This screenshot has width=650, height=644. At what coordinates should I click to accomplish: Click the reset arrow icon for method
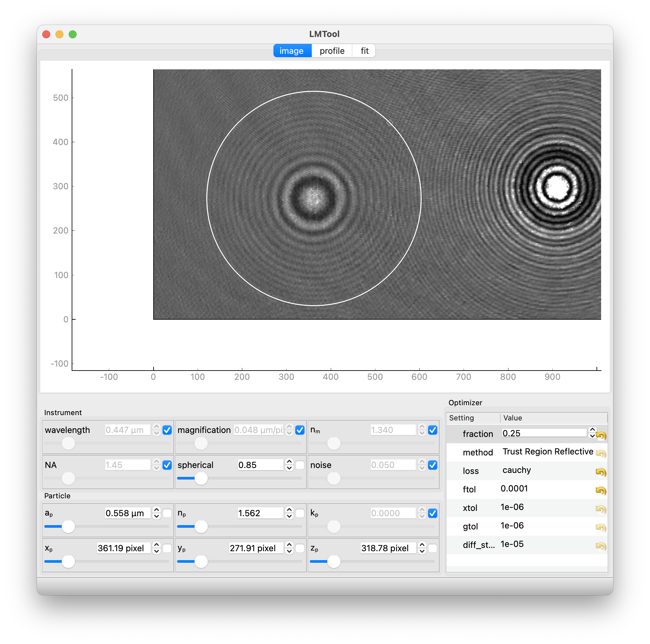[600, 453]
